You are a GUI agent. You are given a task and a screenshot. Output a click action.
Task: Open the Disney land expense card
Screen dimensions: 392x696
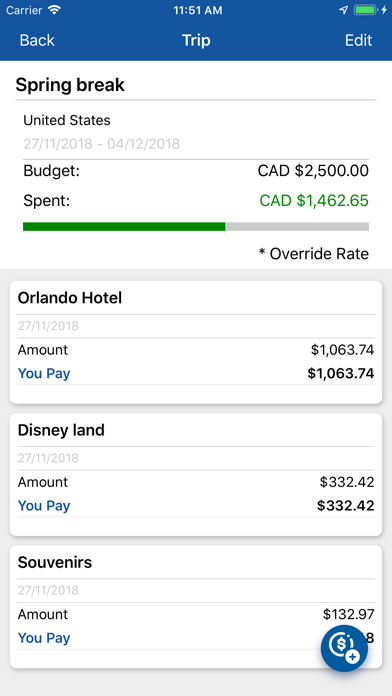[196, 475]
